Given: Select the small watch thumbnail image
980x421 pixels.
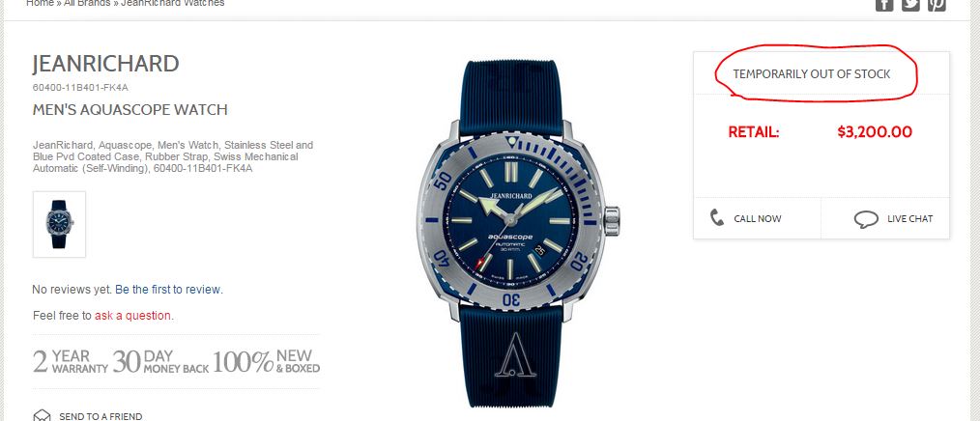Looking at the screenshot, I should tap(59, 224).
